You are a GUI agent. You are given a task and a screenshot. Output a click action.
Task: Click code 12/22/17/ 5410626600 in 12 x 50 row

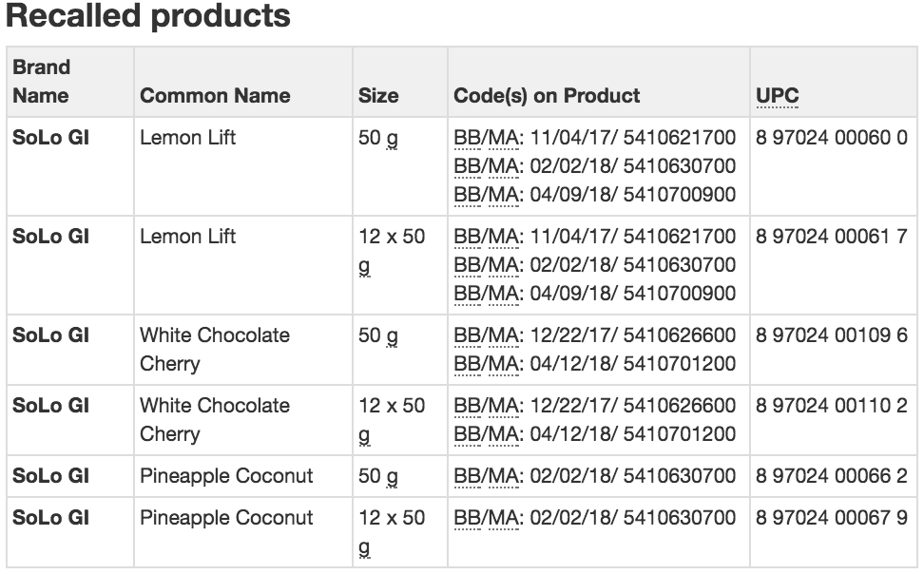click(x=633, y=406)
